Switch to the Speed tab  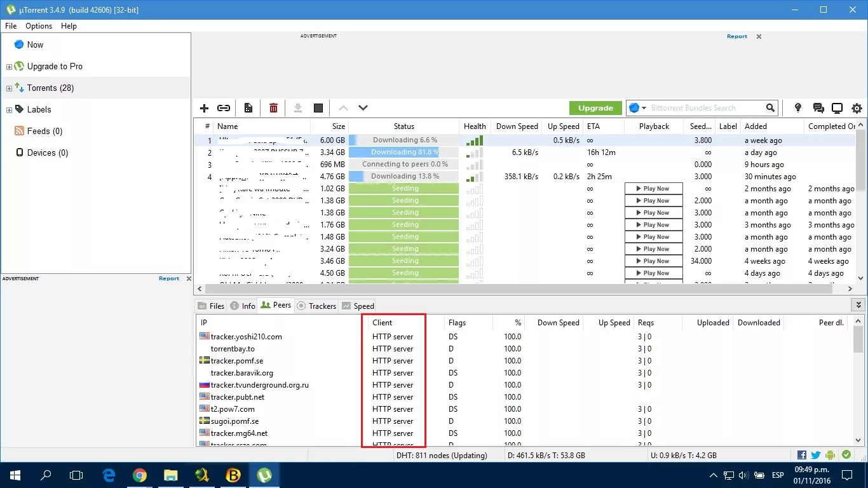point(358,306)
